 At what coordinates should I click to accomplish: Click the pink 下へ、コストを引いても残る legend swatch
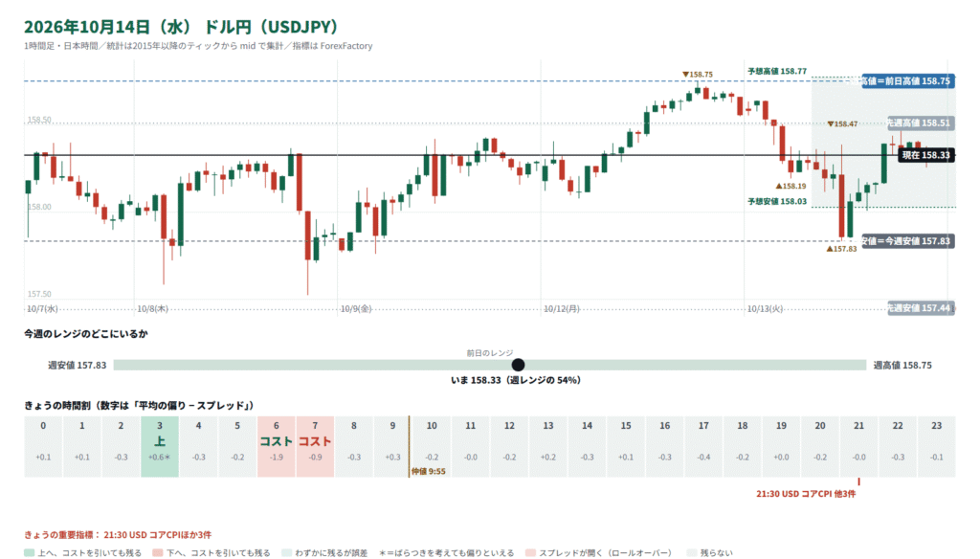pyautogui.click(x=158, y=552)
